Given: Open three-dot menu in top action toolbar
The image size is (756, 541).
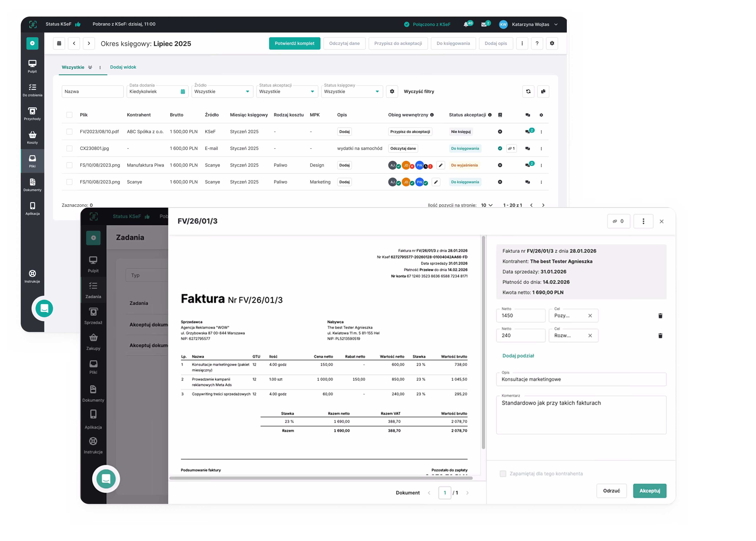Looking at the screenshot, I should (x=522, y=43).
